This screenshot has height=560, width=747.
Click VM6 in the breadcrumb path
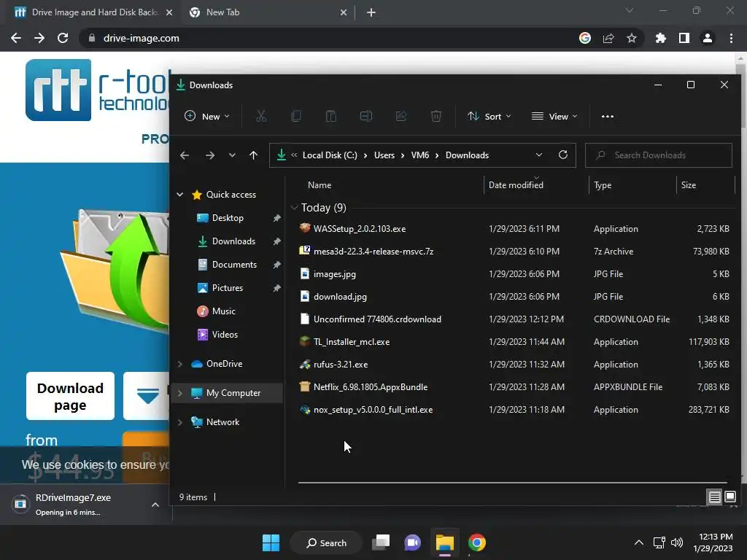420,155
